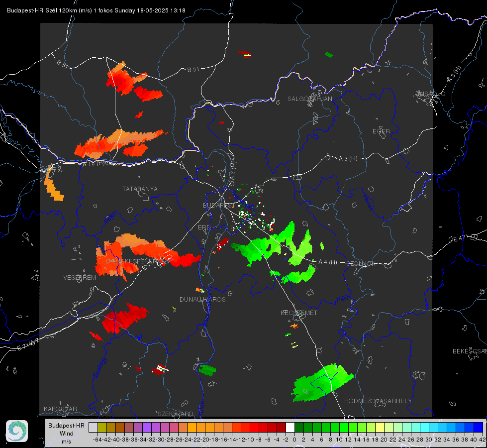Click the ÉRD town label
This screenshot has width=487, height=448.
tap(204, 227)
